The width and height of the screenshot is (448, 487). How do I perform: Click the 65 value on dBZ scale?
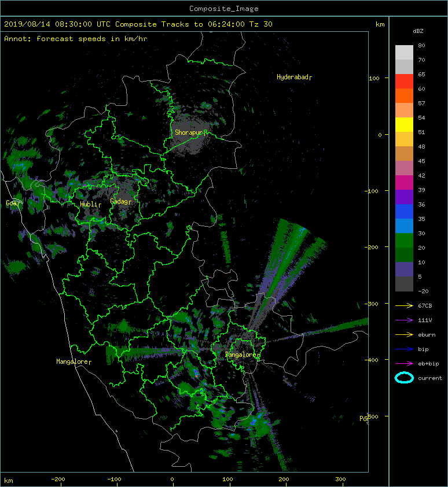(421, 74)
